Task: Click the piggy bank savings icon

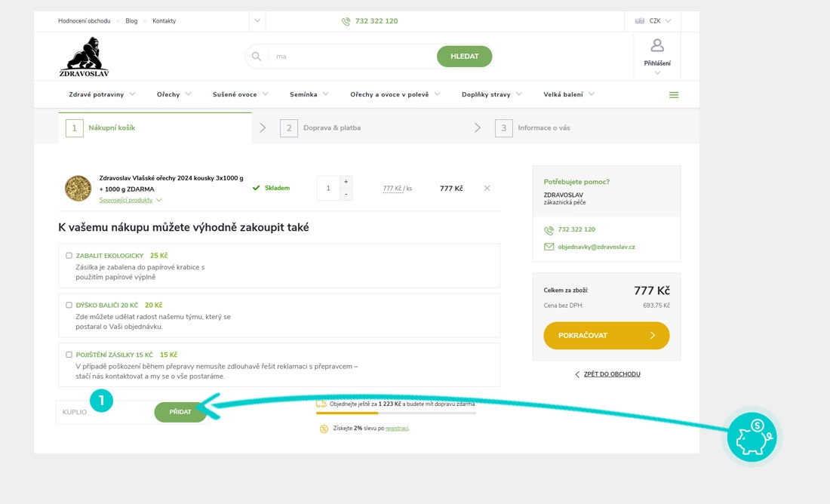Action: [x=752, y=437]
